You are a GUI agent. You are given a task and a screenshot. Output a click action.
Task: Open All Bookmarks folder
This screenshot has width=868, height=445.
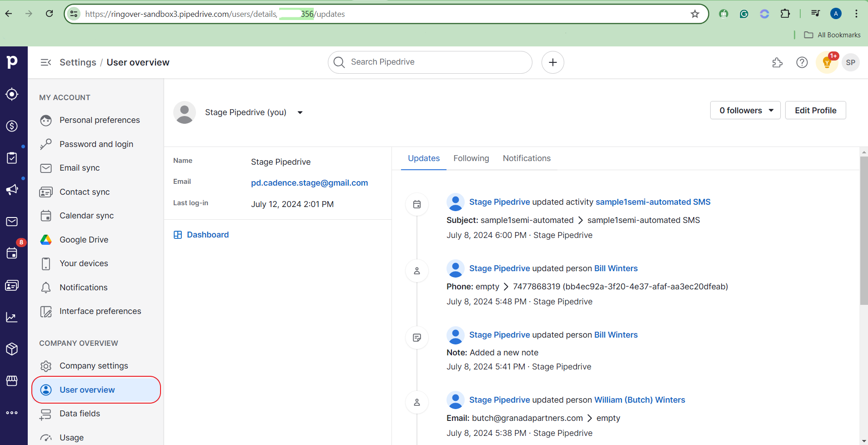point(833,35)
